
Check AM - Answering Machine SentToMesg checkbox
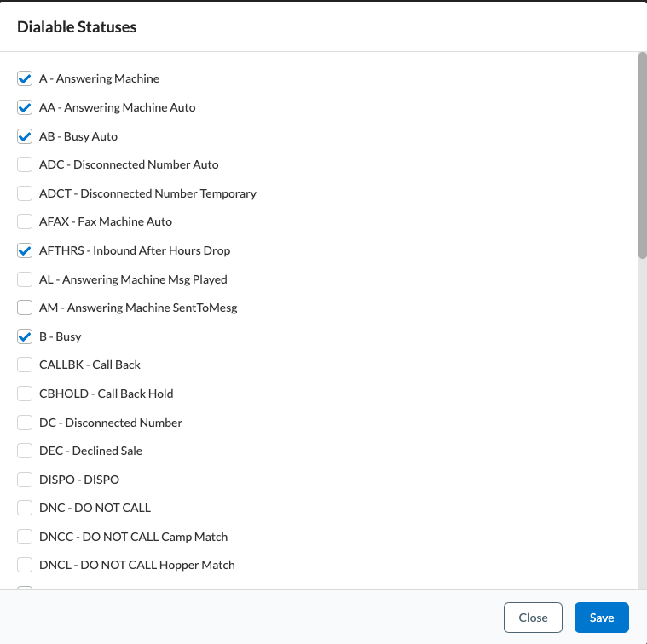[25, 308]
